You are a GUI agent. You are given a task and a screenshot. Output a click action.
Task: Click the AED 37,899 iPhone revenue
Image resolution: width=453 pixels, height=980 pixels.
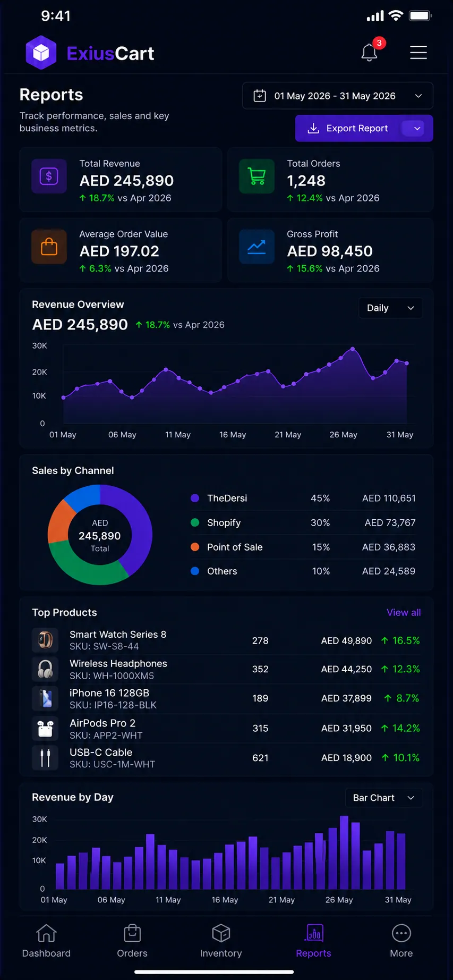tap(346, 698)
